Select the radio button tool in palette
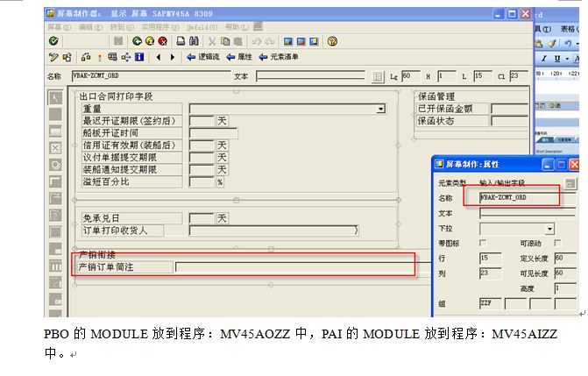 click(55, 165)
